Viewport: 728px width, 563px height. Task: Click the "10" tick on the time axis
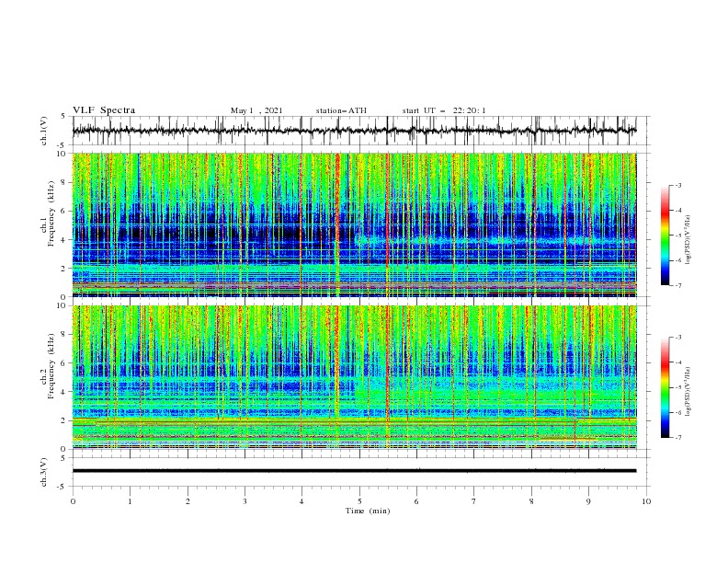click(x=646, y=501)
